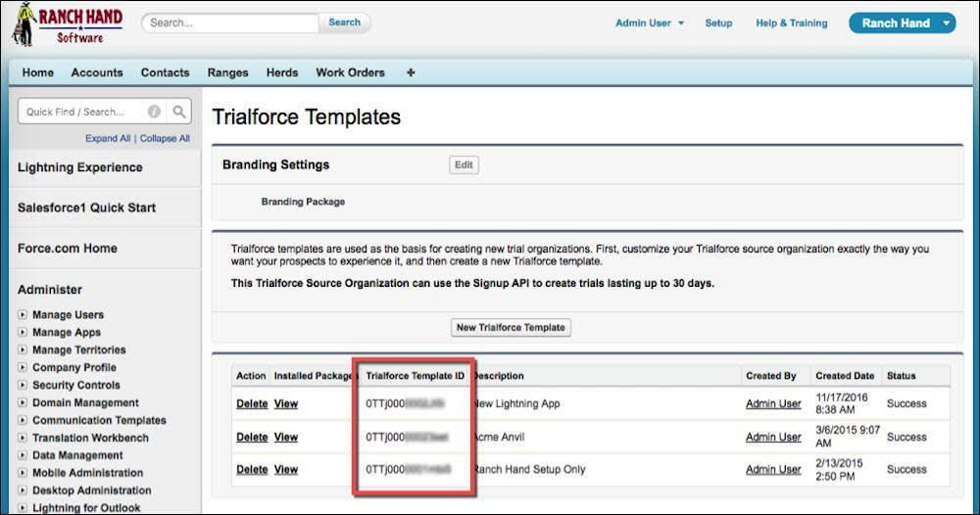The height and width of the screenshot is (515, 980).
Task: Expand the Translation Workbench section
Action: 23,438
